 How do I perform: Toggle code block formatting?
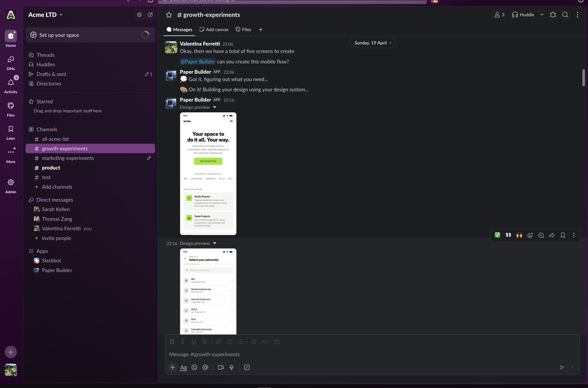(x=276, y=341)
